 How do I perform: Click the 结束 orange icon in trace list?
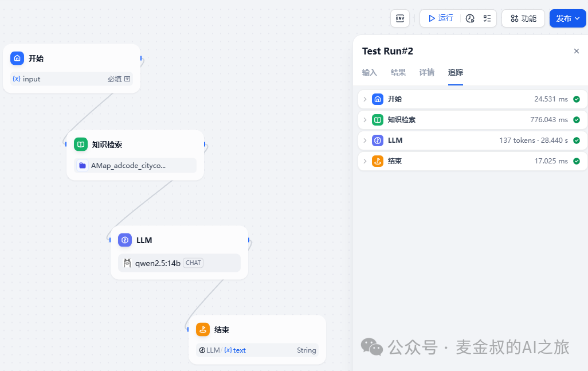[378, 161]
